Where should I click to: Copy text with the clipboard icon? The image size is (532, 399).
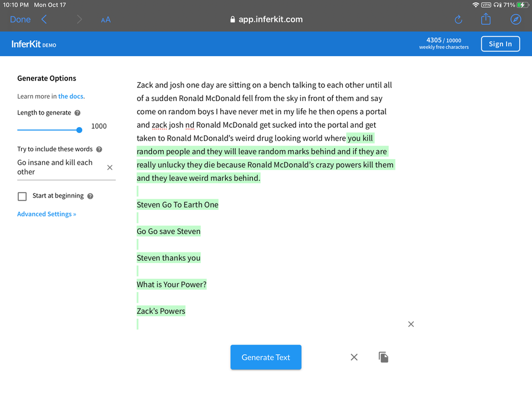pos(384,357)
